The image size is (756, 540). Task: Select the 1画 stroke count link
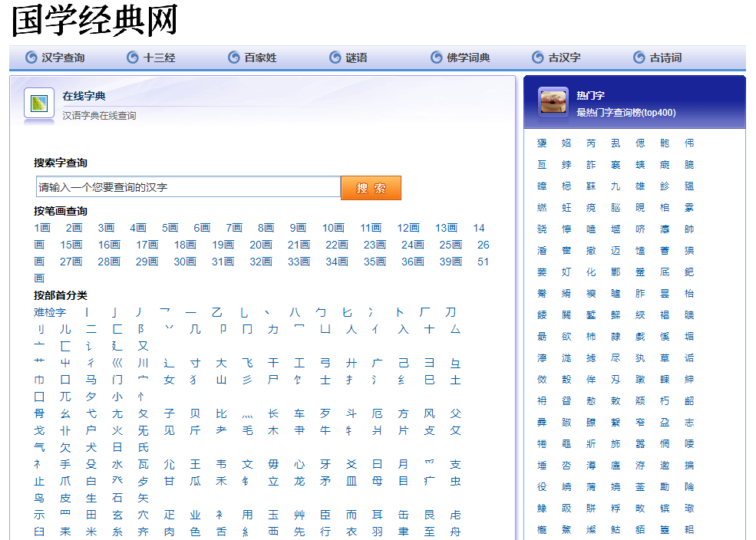pos(42,228)
